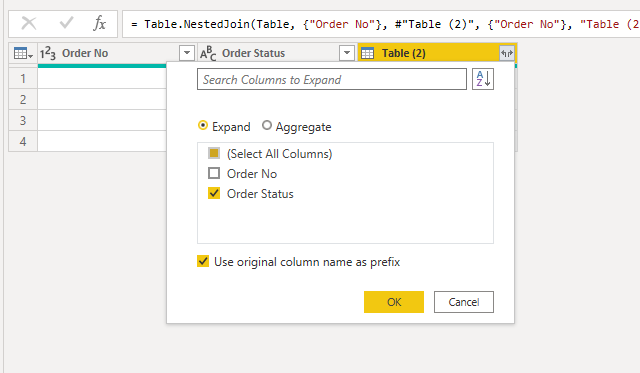This screenshot has height=373, width=640.
Task: Open the Order Status column filter dropdown
Action: [x=347, y=53]
